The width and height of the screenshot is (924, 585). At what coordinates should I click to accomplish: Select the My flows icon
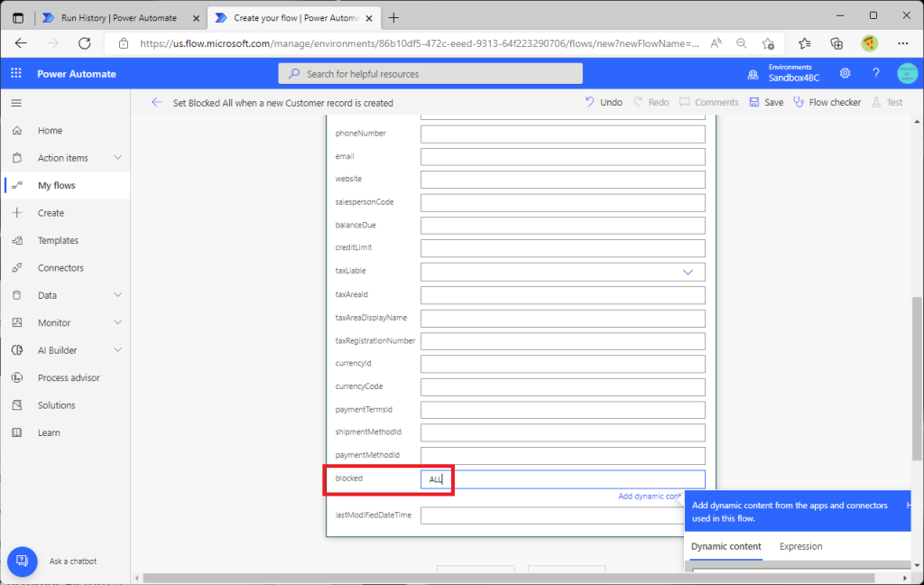(17, 185)
